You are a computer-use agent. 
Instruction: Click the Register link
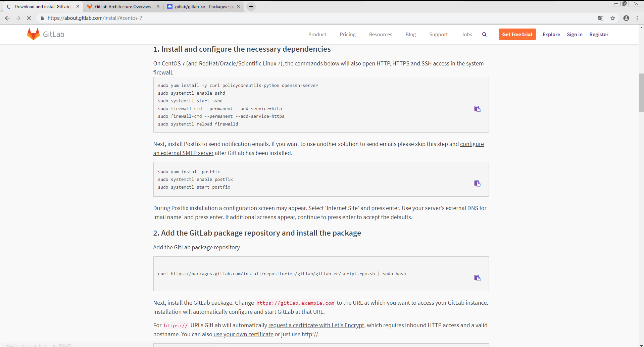click(x=599, y=34)
